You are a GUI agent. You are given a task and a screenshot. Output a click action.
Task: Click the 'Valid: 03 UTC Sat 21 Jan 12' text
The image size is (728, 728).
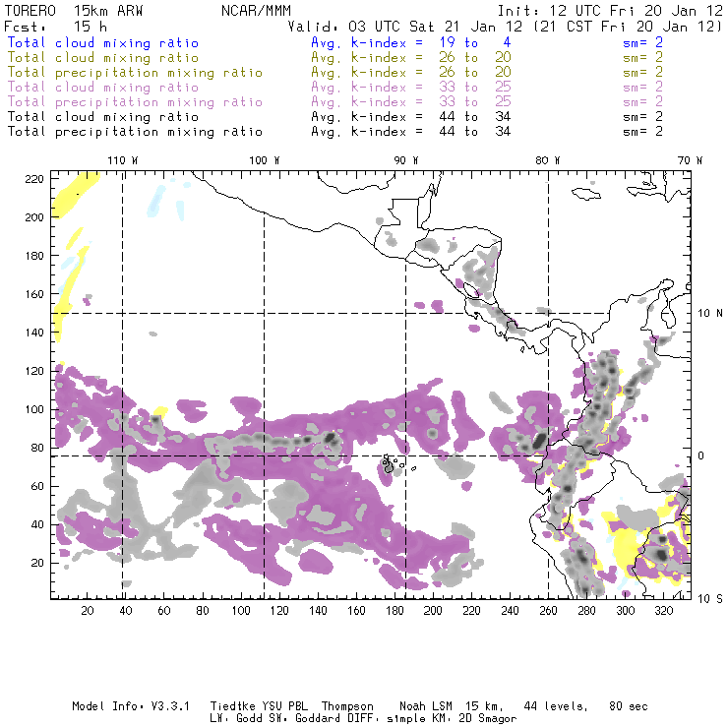(x=405, y=27)
